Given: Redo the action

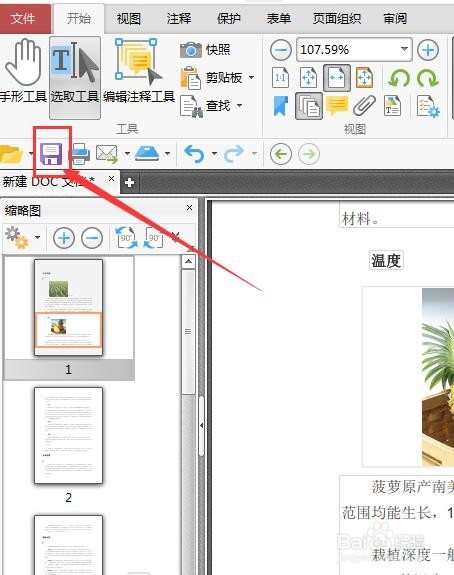Looking at the screenshot, I should point(234,154).
